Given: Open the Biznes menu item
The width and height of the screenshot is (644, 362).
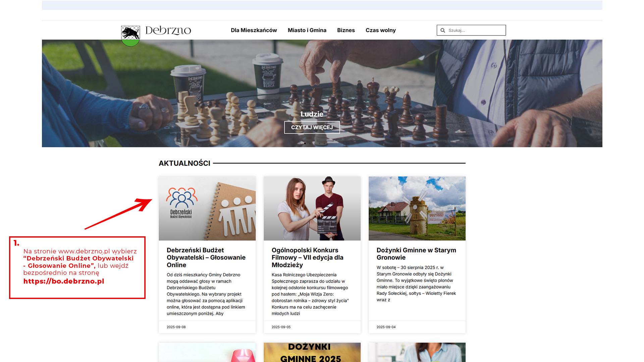Looking at the screenshot, I should point(346,30).
